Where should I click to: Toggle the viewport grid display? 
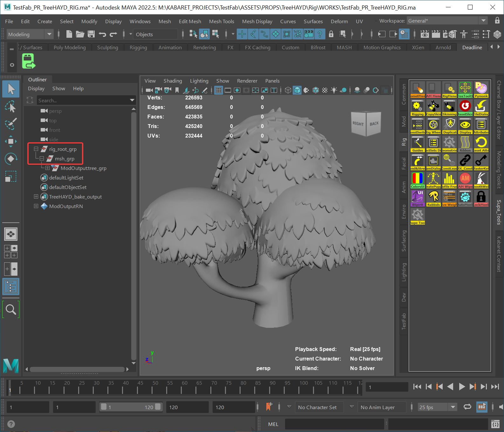[x=219, y=90]
